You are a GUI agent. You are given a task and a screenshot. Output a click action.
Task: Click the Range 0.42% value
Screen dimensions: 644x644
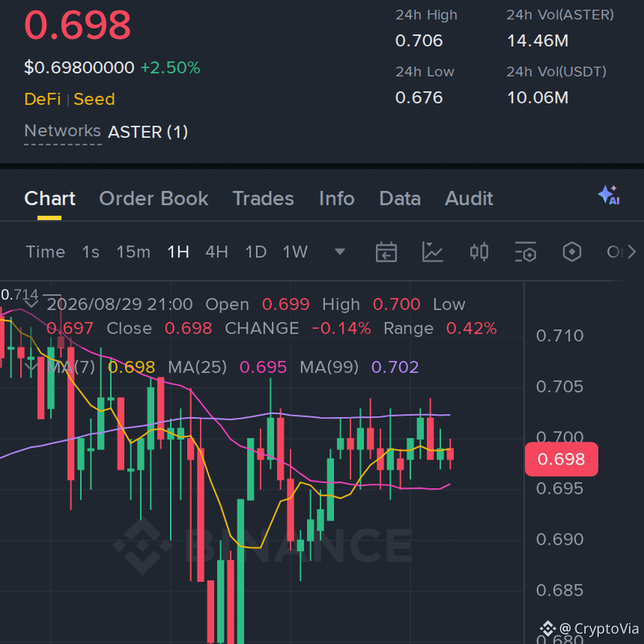[472, 328]
